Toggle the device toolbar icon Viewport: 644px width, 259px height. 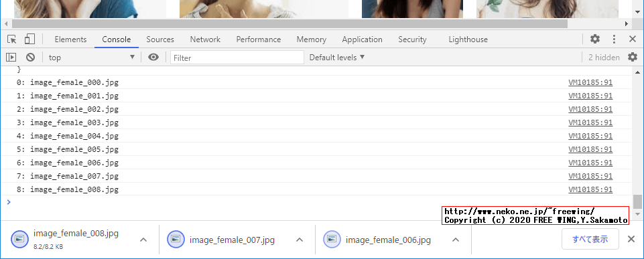click(29, 39)
